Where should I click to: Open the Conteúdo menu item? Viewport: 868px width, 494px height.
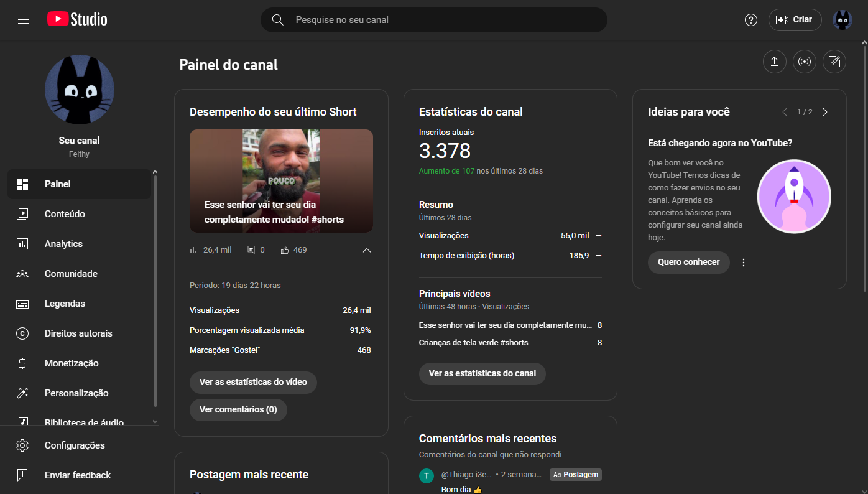click(x=79, y=214)
